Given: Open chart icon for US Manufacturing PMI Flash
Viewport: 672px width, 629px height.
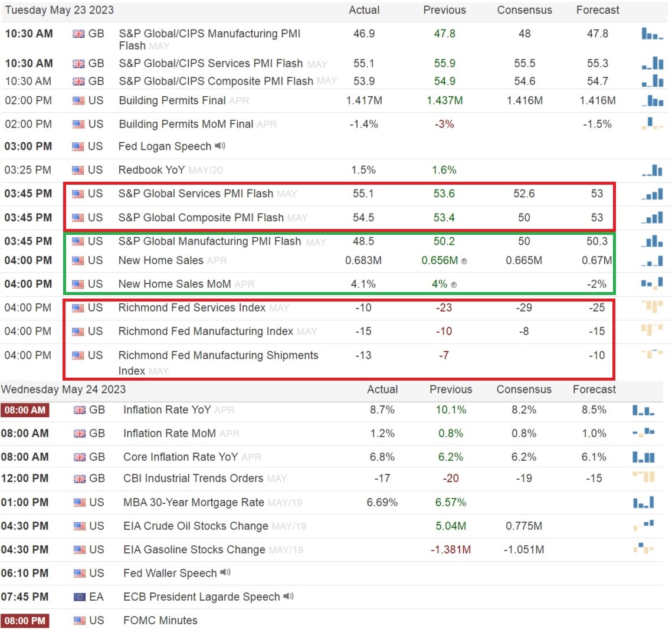Looking at the screenshot, I should click(x=652, y=241).
